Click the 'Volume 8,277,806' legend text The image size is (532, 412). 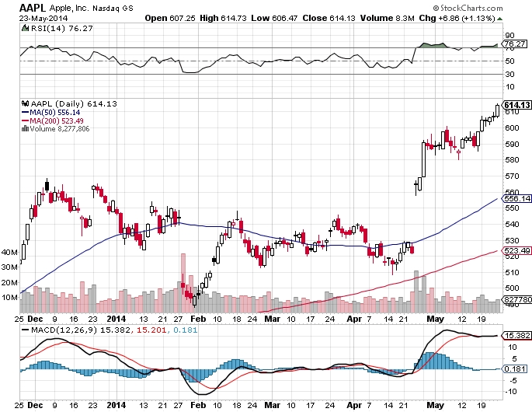pyautogui.click(x=60, y=129)
